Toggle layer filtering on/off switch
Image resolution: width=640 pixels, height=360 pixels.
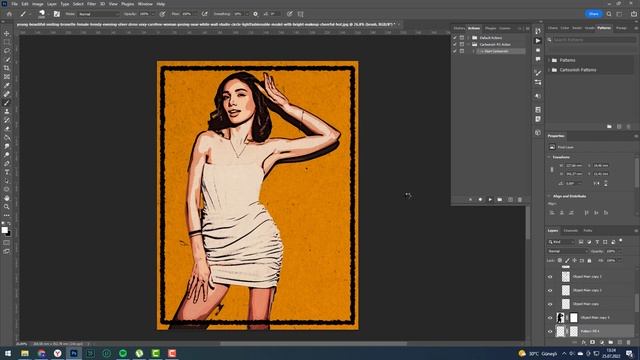pyautogui.click(x=621, y=241)
